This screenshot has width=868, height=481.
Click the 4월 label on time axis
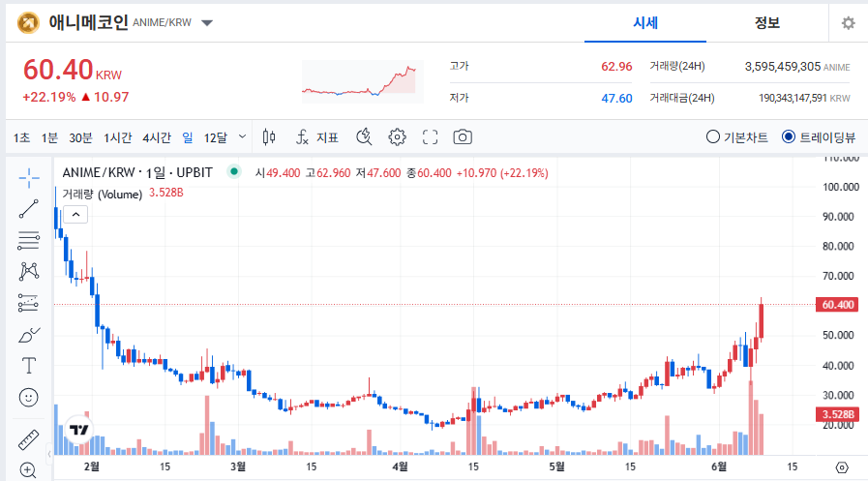[x=400, y=466]
